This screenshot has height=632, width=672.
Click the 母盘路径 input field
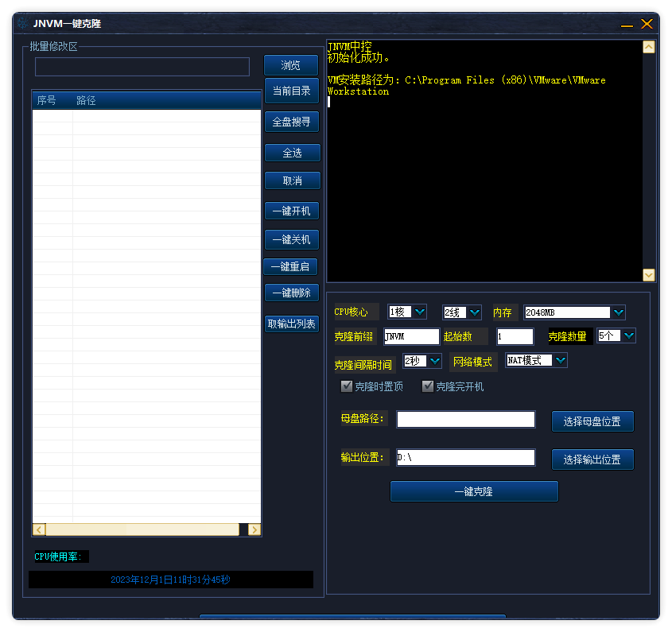(466, 419)
